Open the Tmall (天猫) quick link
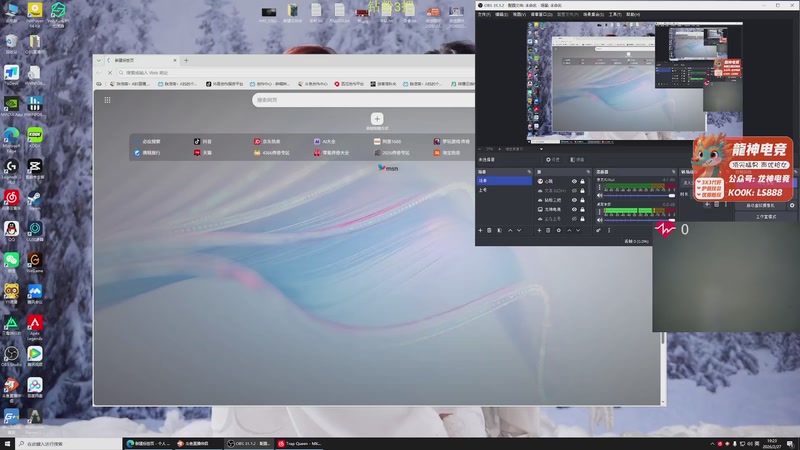The height and width of the screenshot is (450, 800). pyautogui.click(x=203, y=153)
